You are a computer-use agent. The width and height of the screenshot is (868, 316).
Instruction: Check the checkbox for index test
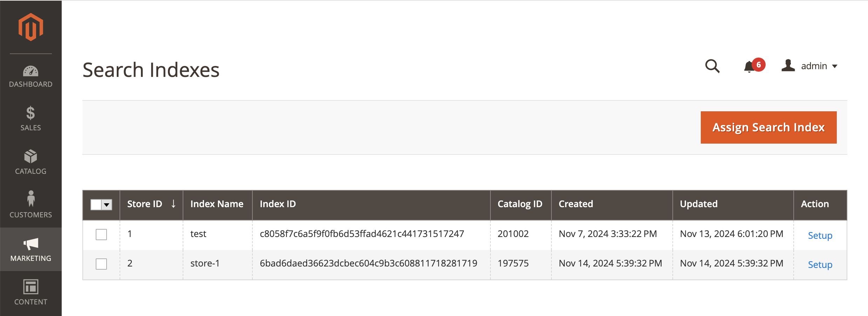coord(101,235)
